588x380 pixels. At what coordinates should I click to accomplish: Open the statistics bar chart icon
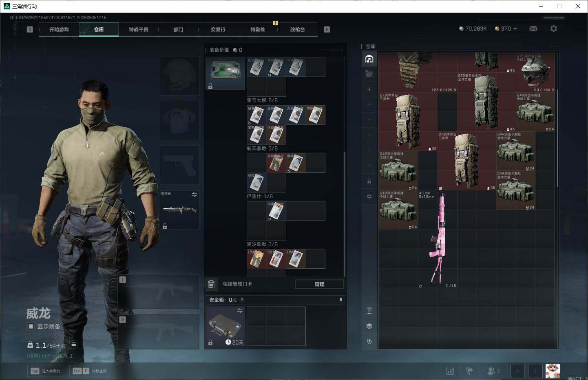tap(450, 371)
